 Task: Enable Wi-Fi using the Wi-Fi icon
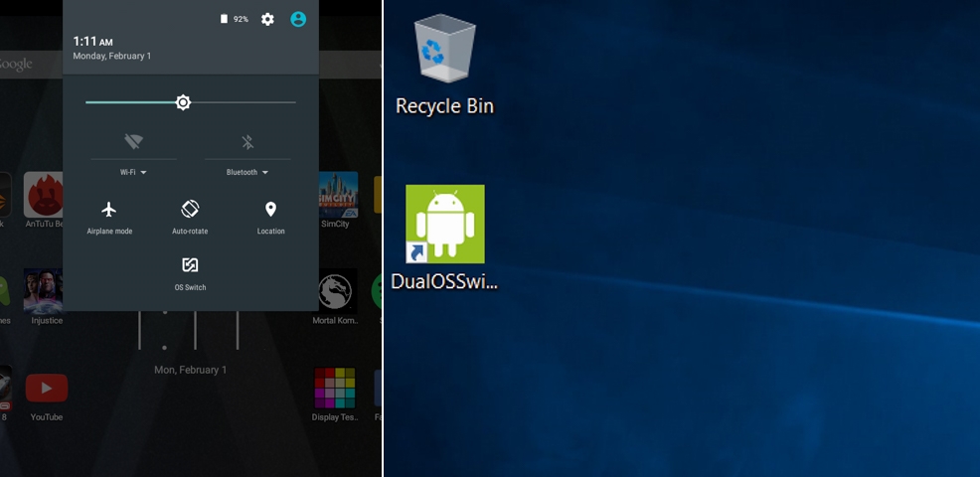[133, 142]
